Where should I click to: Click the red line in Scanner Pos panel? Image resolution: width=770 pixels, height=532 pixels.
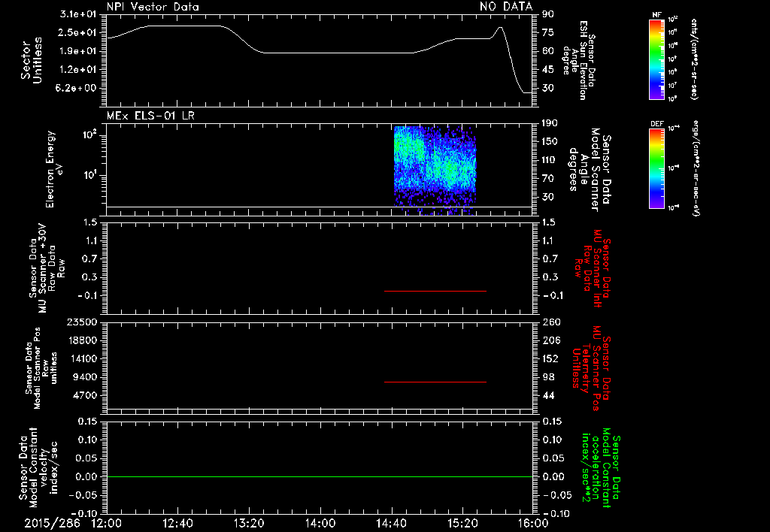point(435,382)
